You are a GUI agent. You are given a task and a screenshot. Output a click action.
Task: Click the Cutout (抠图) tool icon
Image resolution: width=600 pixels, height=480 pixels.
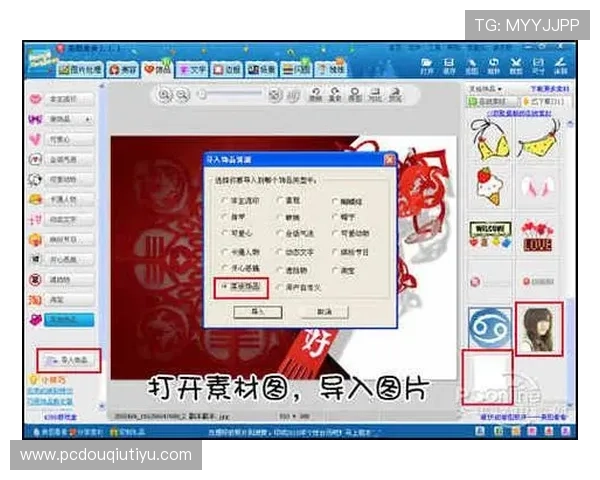tap(471, 66)
